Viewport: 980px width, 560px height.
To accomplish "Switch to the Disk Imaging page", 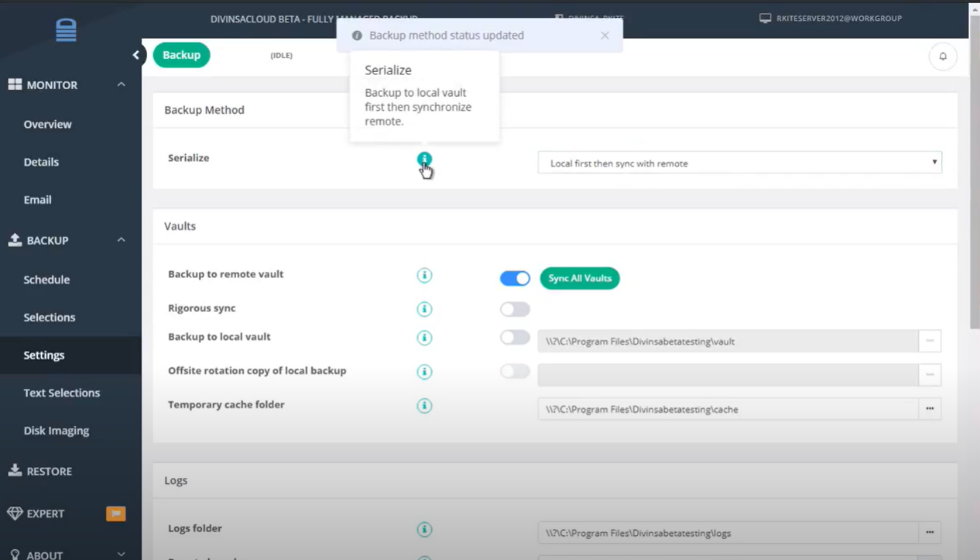I will pos(57,431).
